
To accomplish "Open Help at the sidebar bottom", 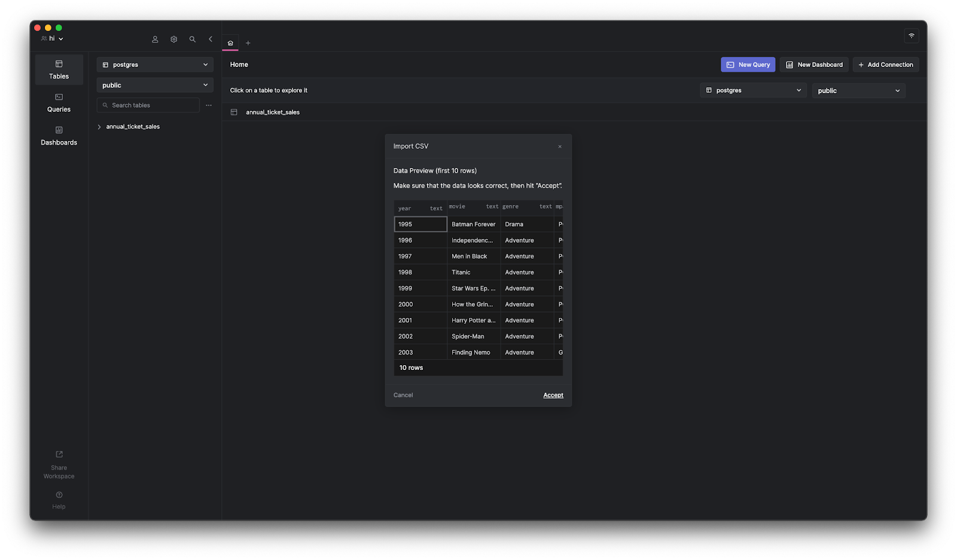I will (x=59, y=500).
